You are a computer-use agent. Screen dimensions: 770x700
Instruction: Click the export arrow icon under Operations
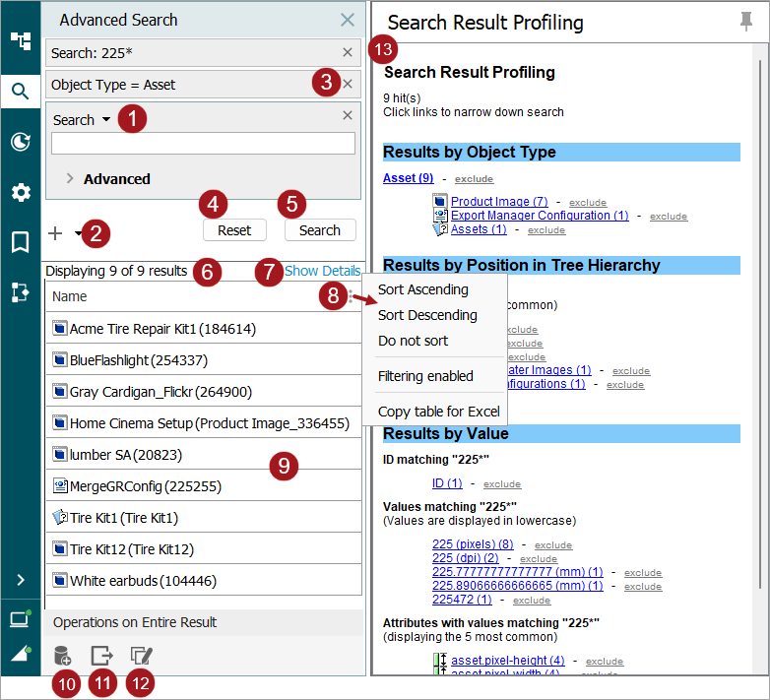(x=101, y=656)
